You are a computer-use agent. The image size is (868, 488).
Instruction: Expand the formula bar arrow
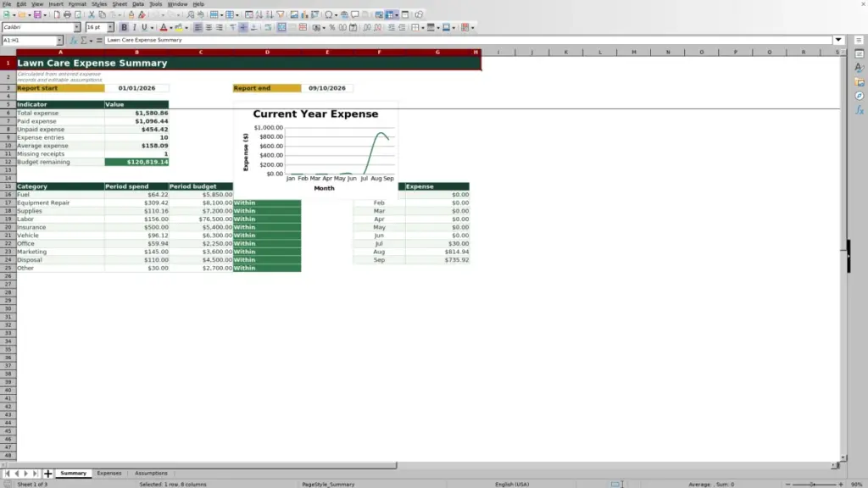coord(838,40)
